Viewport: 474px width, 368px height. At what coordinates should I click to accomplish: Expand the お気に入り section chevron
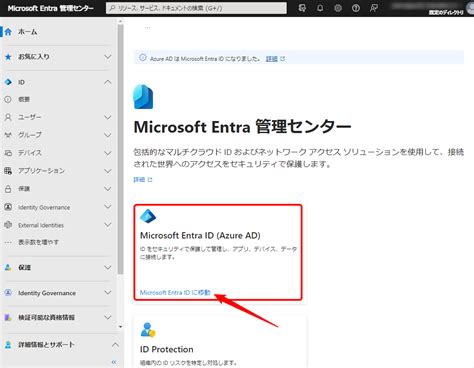(107, 57)
